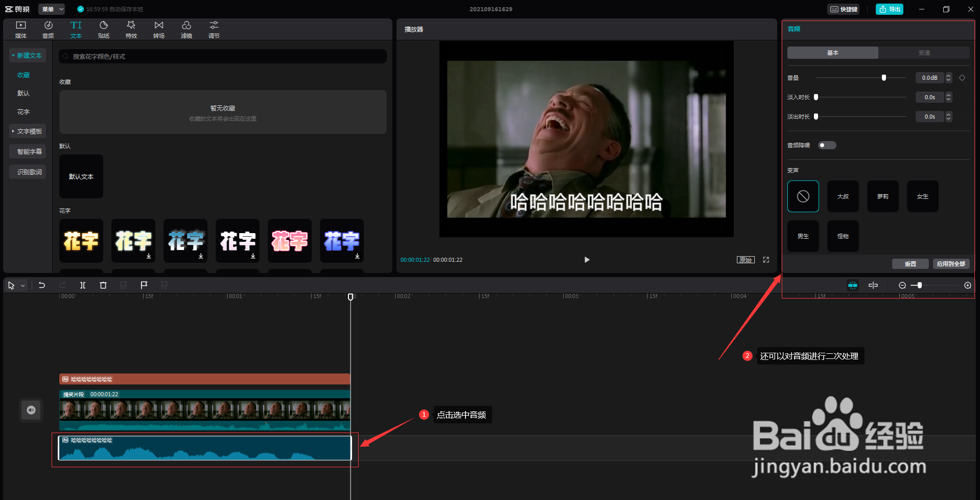Viewport: 980px width, 500px height.
Task: Select the 怪物 voice effect
Action: click(843, 236)
